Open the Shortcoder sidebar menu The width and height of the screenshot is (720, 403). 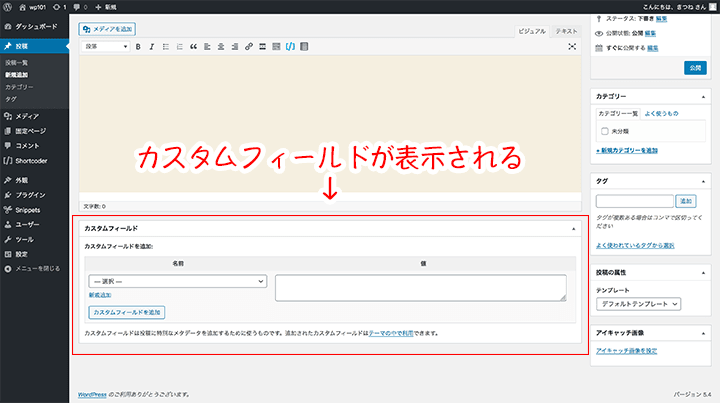coord(34,161)
